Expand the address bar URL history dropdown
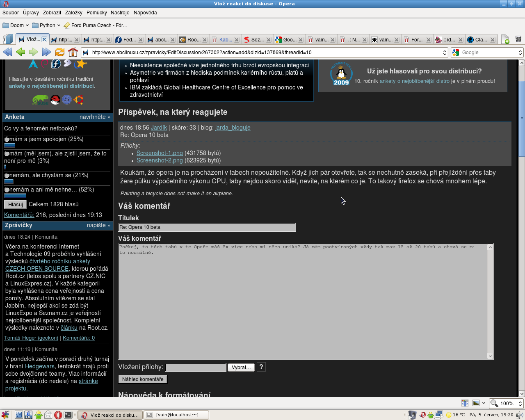The width and height of the screenshot is (525, 420). 445,52
